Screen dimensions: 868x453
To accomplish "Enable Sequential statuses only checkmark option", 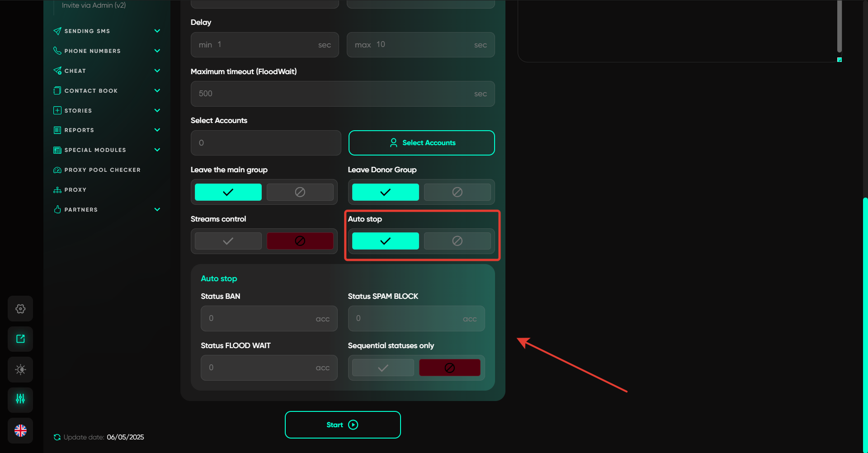I will click(x=383, y=368).
